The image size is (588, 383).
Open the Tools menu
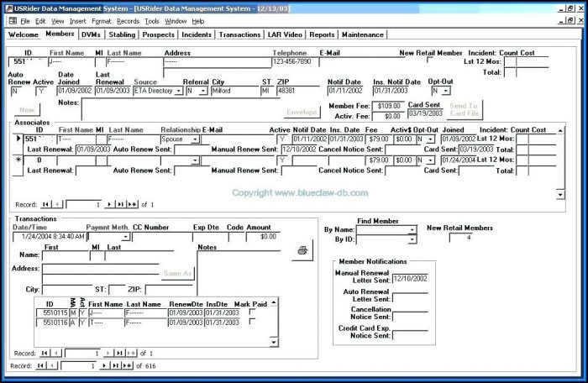click(152, 21)
